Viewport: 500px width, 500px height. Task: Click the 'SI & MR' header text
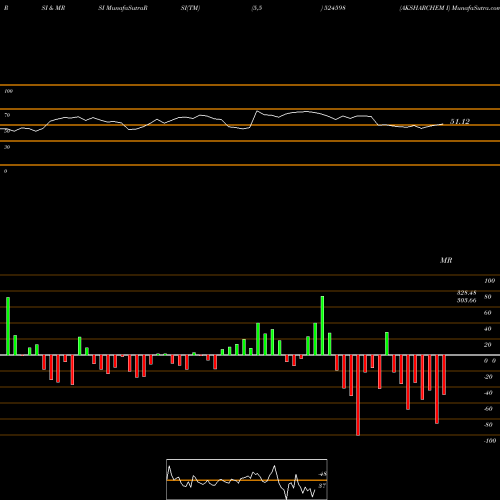pos(53,8)
